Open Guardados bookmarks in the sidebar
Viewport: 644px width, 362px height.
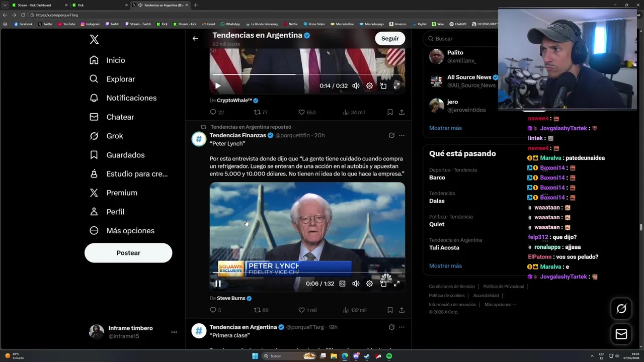point(117,155)
